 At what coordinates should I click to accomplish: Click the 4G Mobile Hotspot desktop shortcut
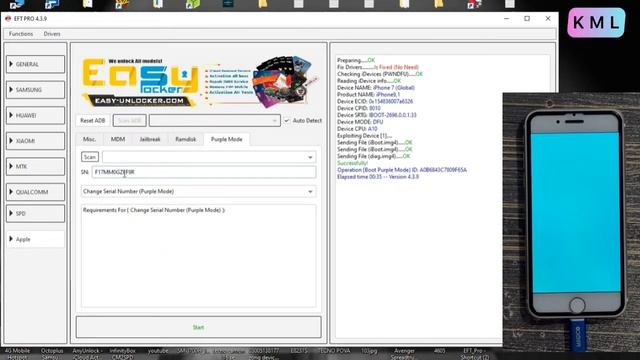coord(17,353)
